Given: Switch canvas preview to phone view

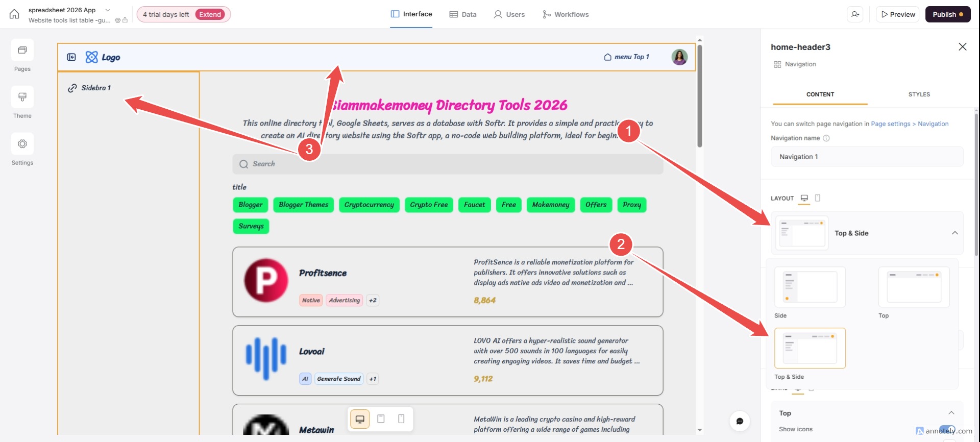Looking at the screenshot, I should tap(401, 419).
